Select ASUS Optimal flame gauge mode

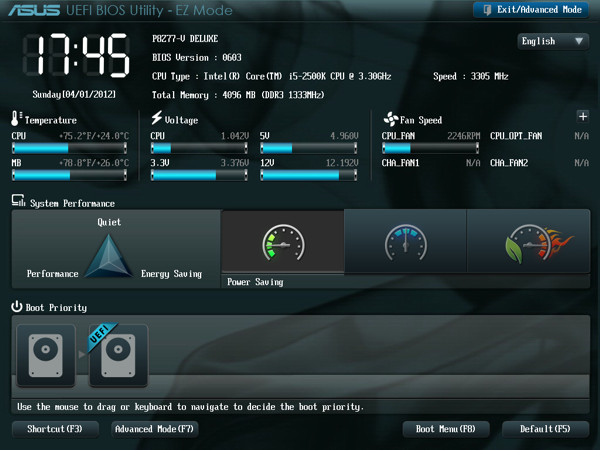tap(529, 241)
